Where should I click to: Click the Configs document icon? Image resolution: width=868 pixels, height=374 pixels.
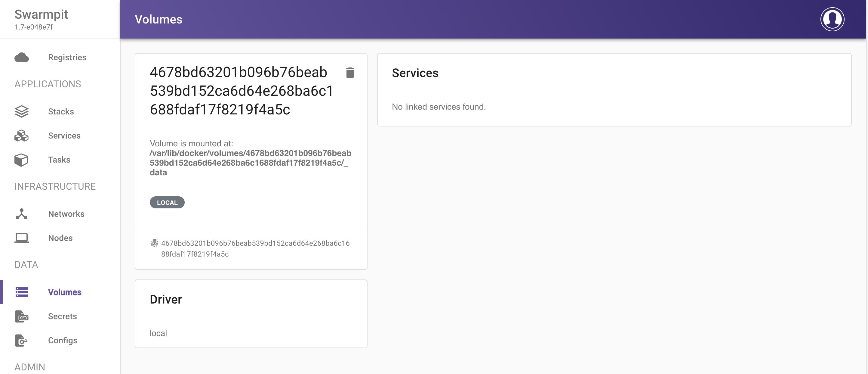[x=22, y=341]
